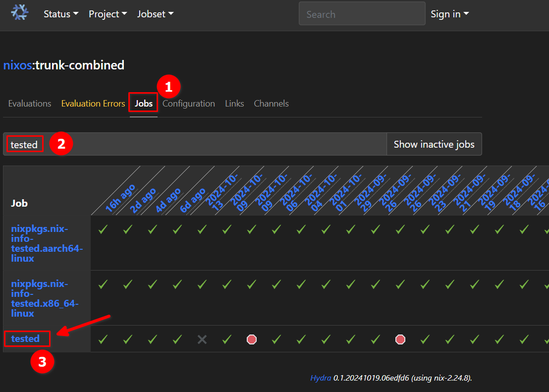Open the 2024-10-06 evaluation header
549x392 pixels.
[x=296, y=193]
